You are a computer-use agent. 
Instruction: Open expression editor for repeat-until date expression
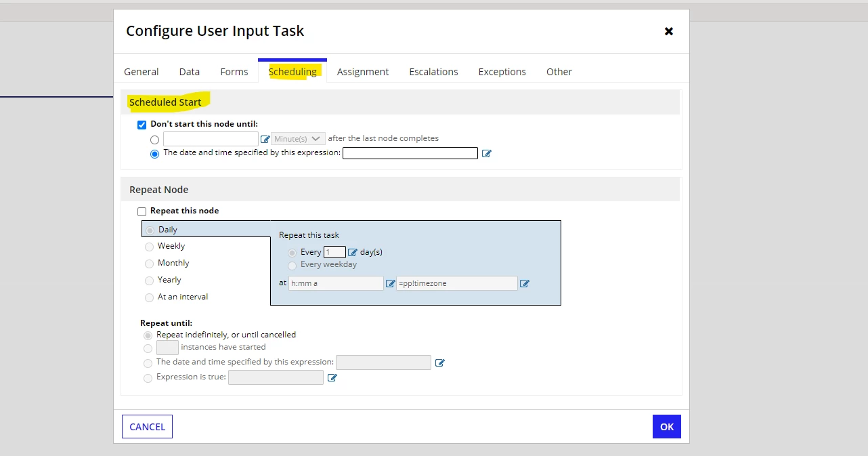(439, 363)
